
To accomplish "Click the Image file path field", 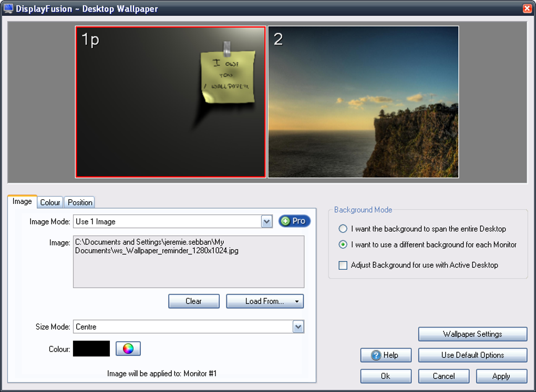I will tap(189, 262).
